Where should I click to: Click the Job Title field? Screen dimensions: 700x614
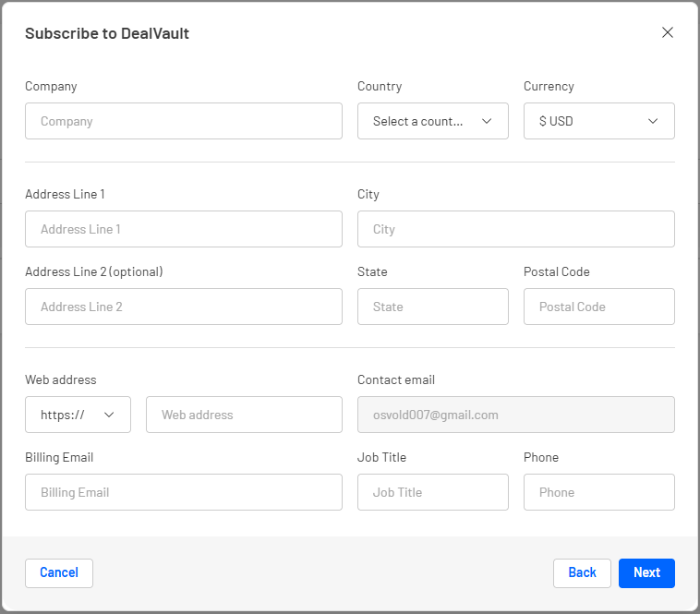[x=432, y=492]
